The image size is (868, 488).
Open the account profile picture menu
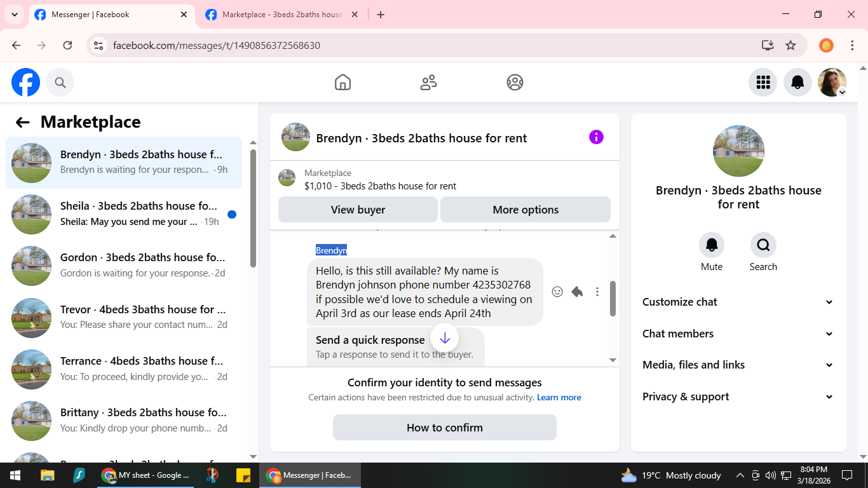coord(832,83)
